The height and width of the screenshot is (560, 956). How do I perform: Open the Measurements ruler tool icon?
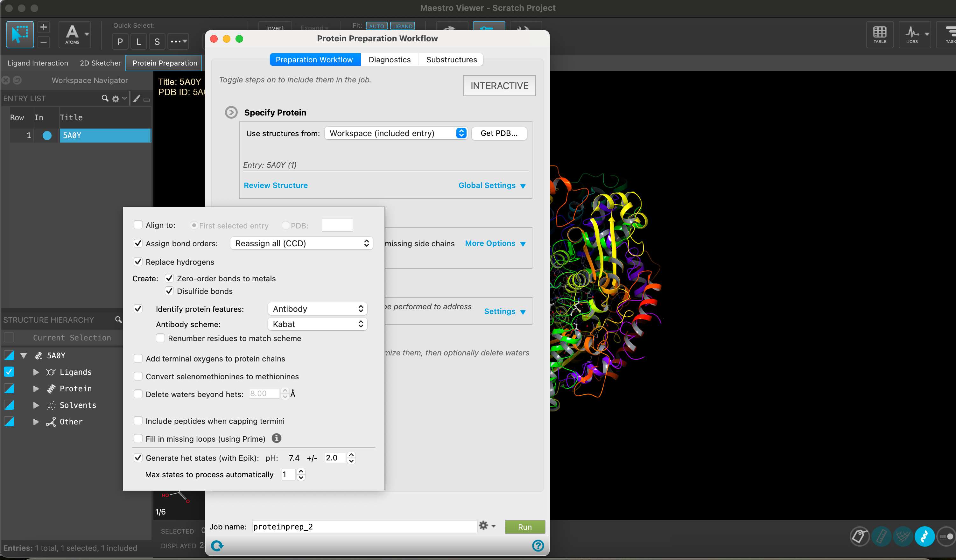tap(881, 536)
